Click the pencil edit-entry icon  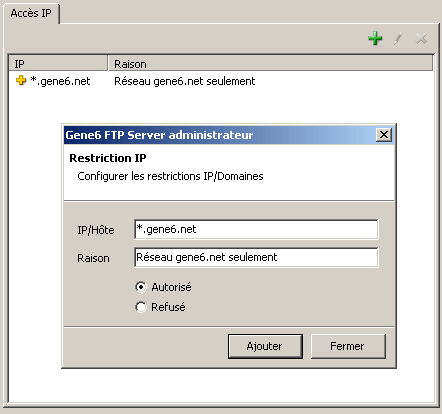(398, 38)
